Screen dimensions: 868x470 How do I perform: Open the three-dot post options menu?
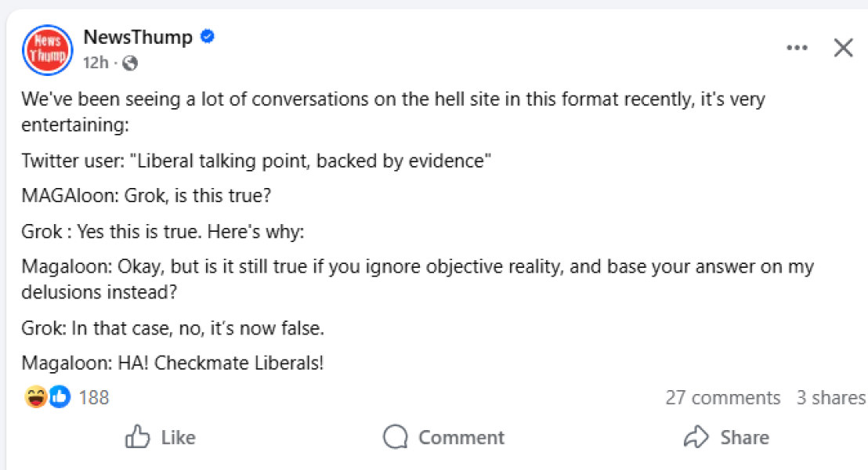(x=797, y=48)
